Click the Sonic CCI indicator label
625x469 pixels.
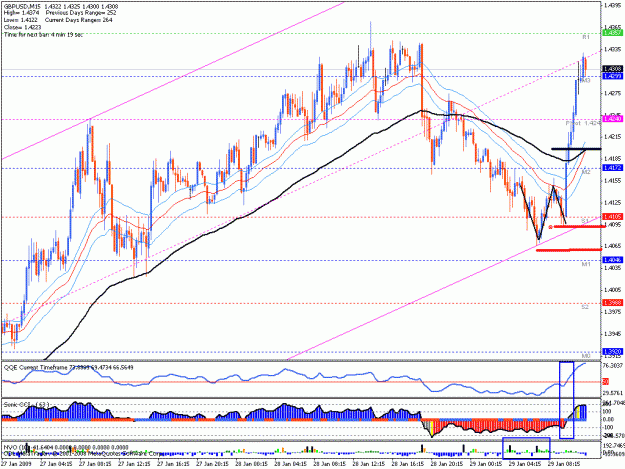[x=26, y=404]
